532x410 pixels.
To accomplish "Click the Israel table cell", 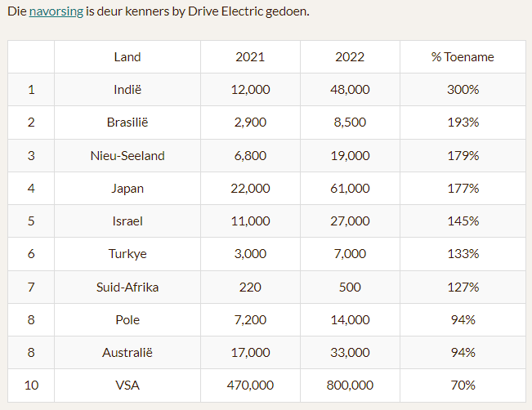I will tap(127, 221).
